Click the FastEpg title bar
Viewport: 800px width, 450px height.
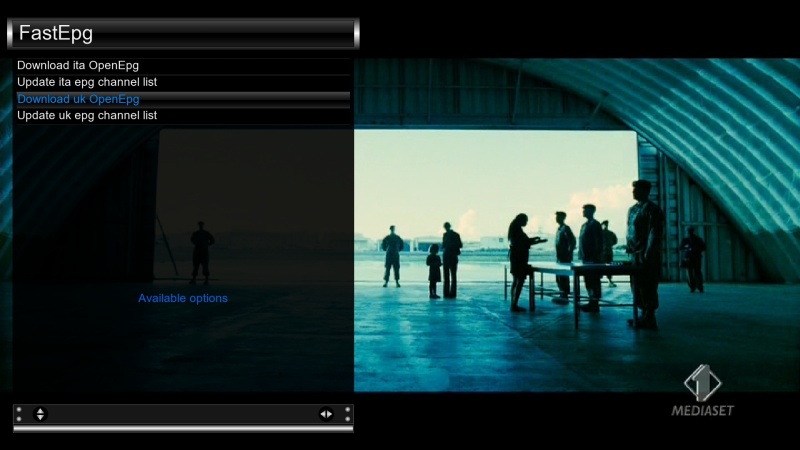183,34
